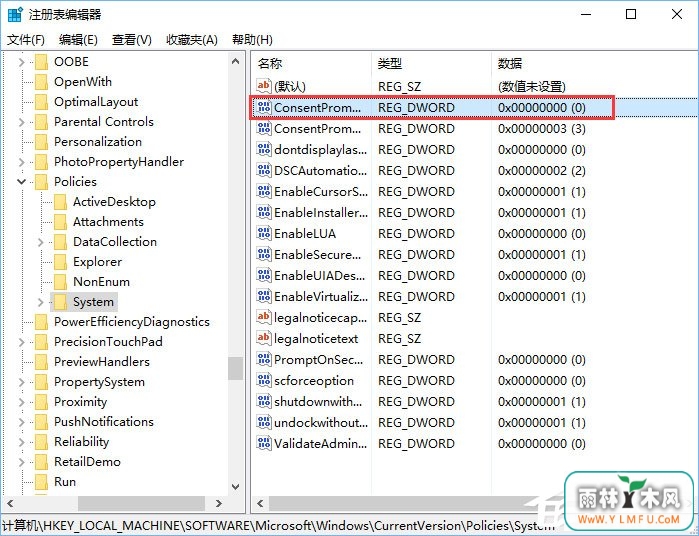This screenshot has height=536, width=699.
Task: Select the shutdownwith... value name
Action: pos(318,402)
